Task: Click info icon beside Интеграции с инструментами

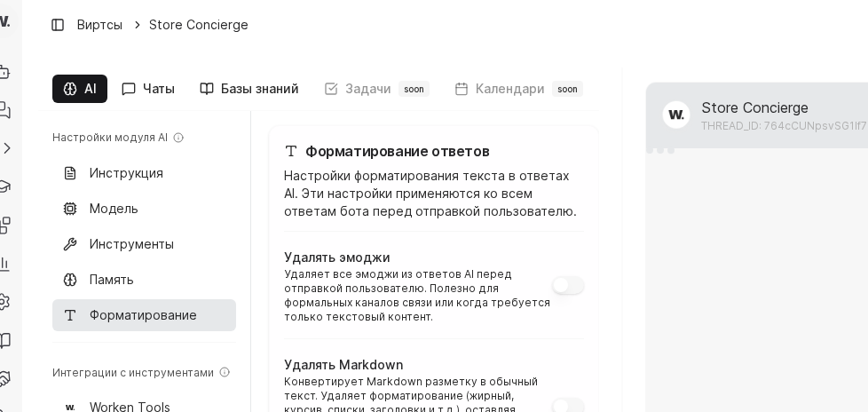Action: (x=225, y=373)
